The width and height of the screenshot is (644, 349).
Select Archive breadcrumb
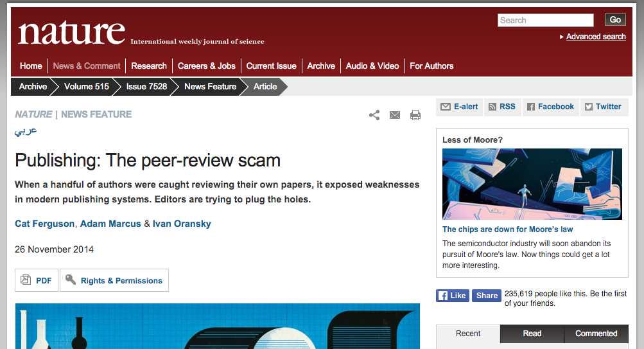pos(33,86)
